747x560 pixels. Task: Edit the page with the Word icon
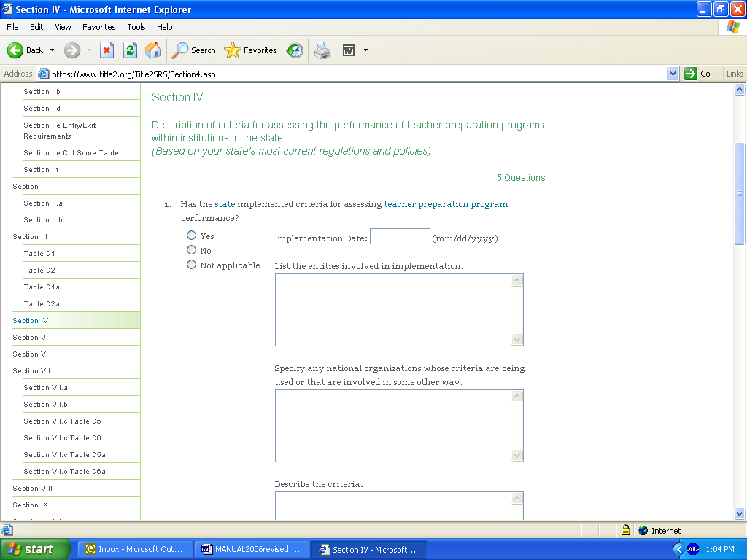tap(349, 50)
